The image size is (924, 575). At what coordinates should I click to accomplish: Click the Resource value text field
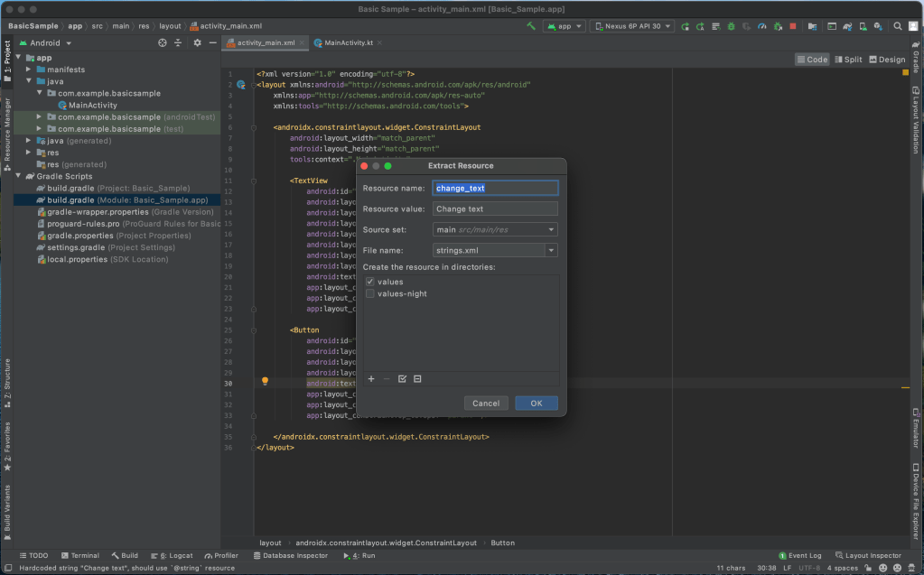(x=495, y=209)
